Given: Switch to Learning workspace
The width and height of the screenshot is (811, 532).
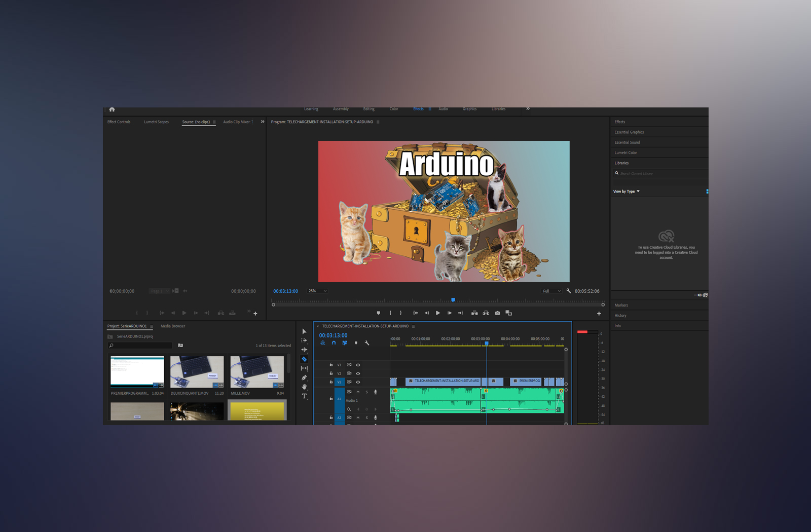Looking at the screenshot, I should [311, 109].
